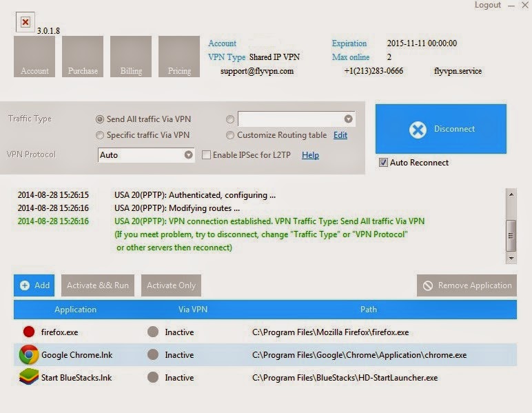
Task: Open the Billing tile
Action: [x=131, y=57]
